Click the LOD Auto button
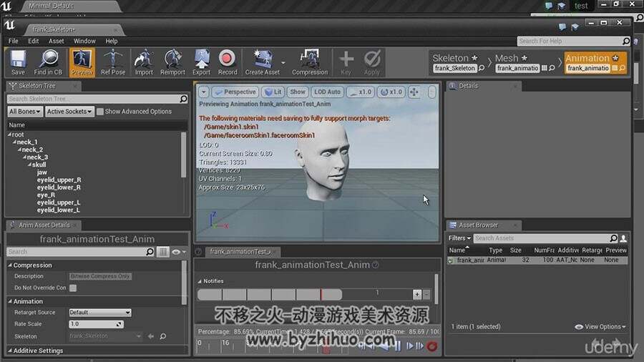The height and width of the screenshot is (362, 644). click(x=327, y=92)
